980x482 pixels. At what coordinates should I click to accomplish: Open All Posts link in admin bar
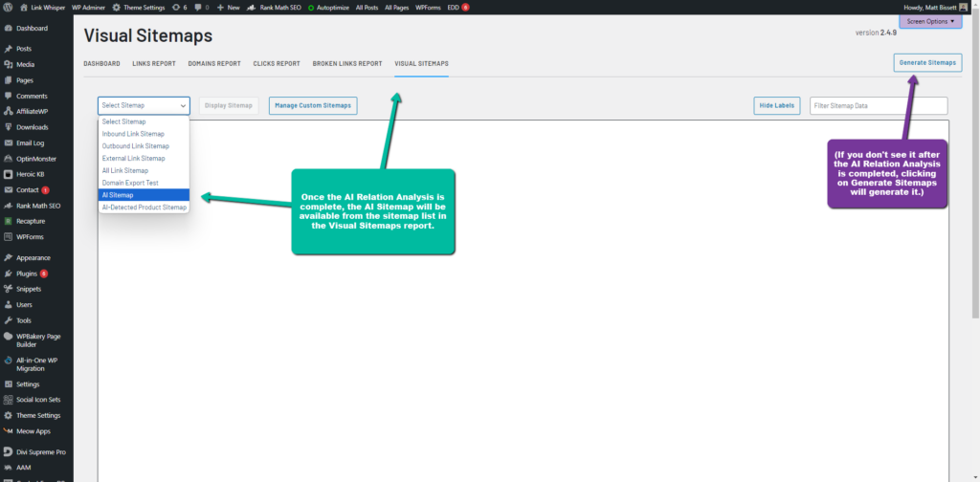[x=367, y=8]
